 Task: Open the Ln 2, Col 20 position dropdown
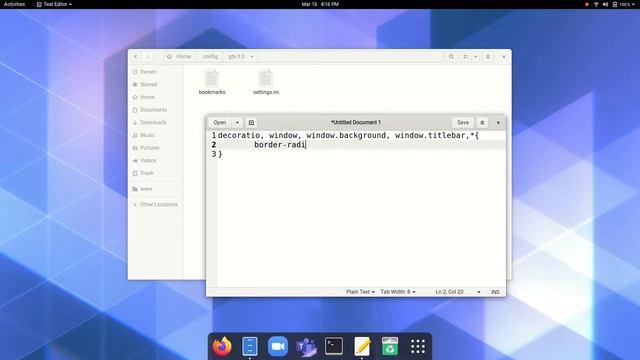[458, 292]
